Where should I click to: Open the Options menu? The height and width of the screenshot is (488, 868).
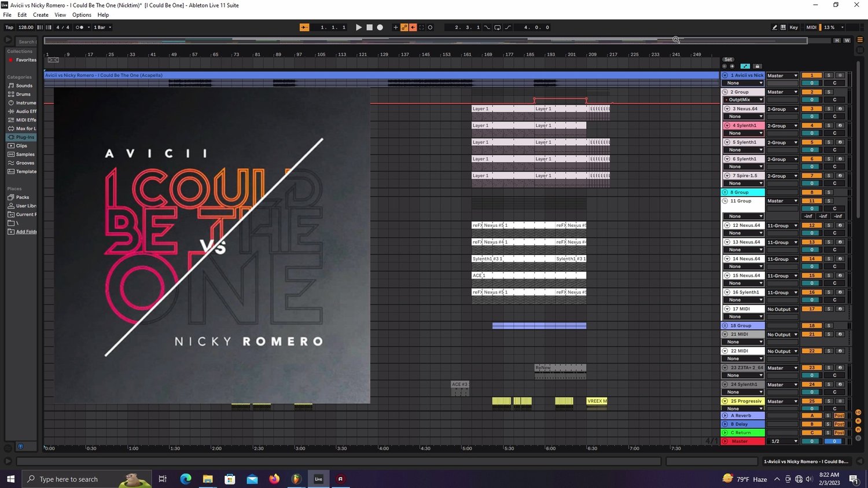(x=82, y=15)
